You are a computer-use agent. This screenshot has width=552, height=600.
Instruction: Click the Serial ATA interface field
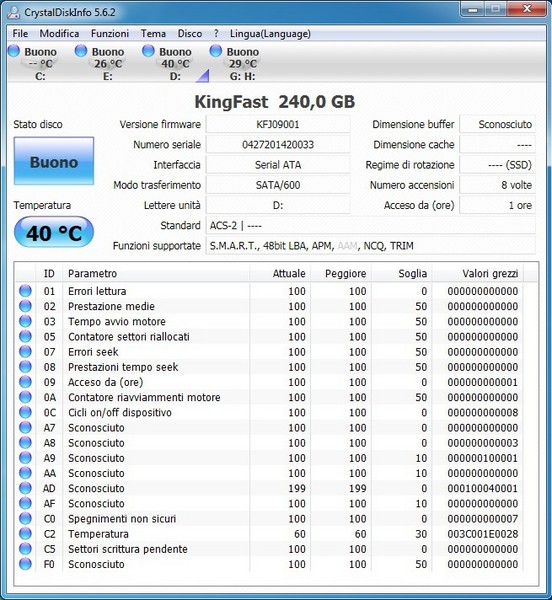[x=278, y=165]
